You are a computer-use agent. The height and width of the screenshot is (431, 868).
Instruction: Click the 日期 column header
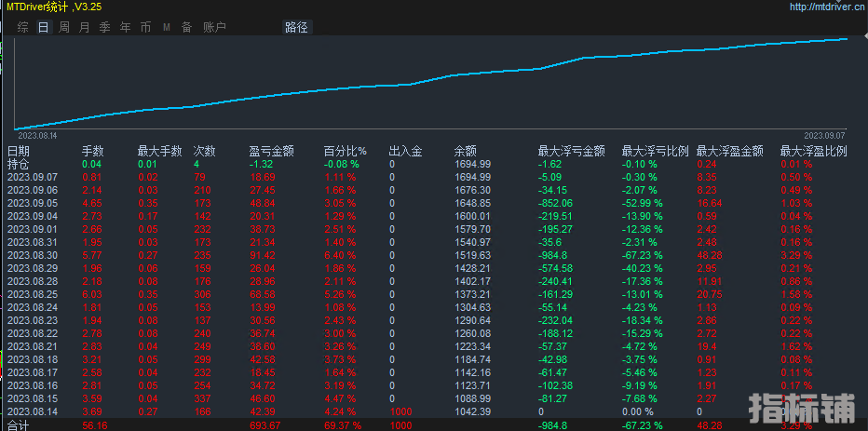pos(19,152)
